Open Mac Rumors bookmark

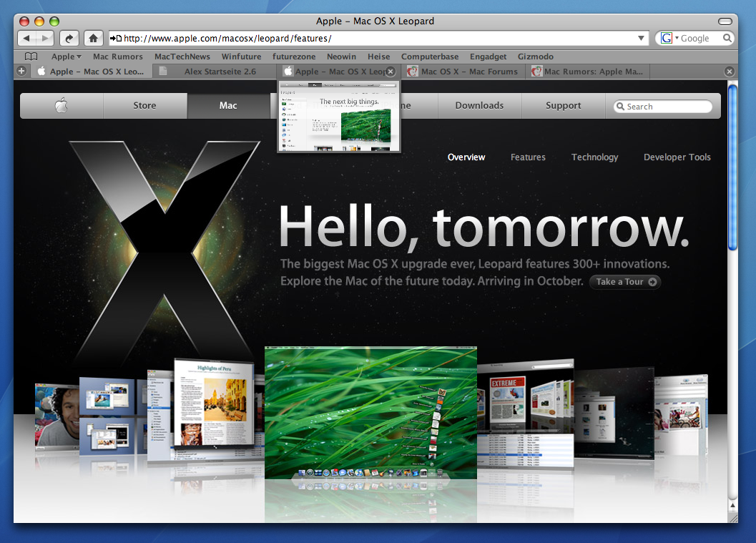(117, 57)
